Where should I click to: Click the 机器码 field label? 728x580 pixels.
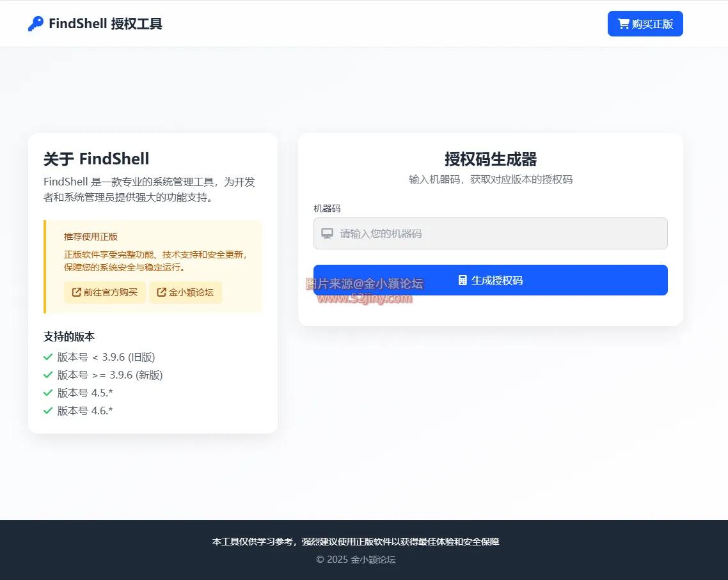point(327,208)
